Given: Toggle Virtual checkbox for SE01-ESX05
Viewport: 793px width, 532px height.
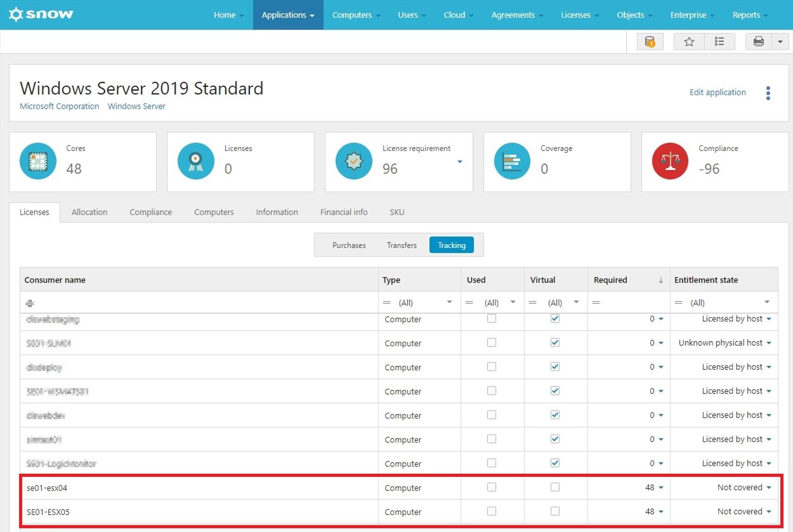Looking at the screenshot, I should [x=555, y=511].
